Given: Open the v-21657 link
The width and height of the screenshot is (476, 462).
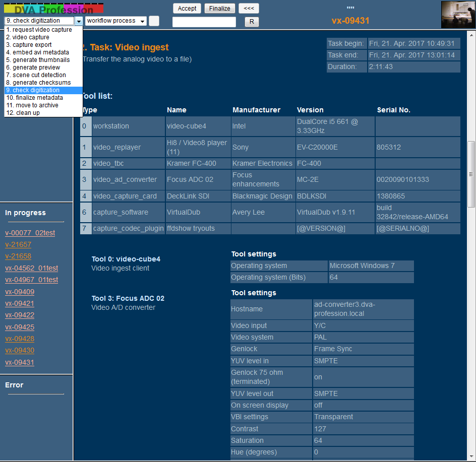Looking at the screenshot, I should pos(18,244).
